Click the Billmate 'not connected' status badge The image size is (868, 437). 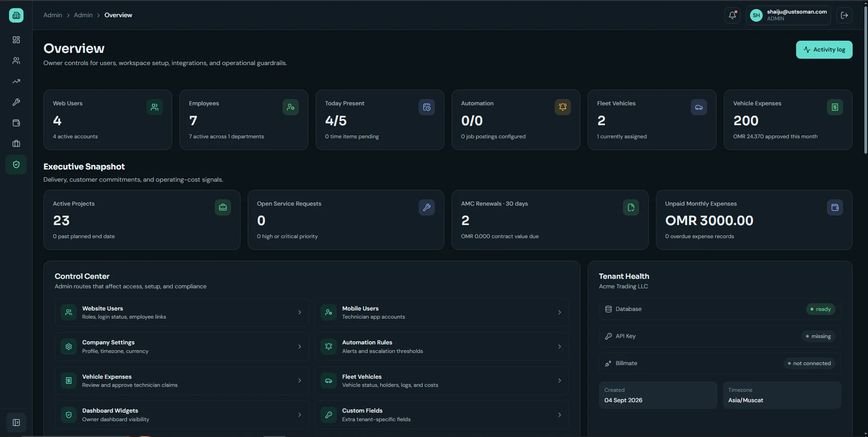pos(809,363)
